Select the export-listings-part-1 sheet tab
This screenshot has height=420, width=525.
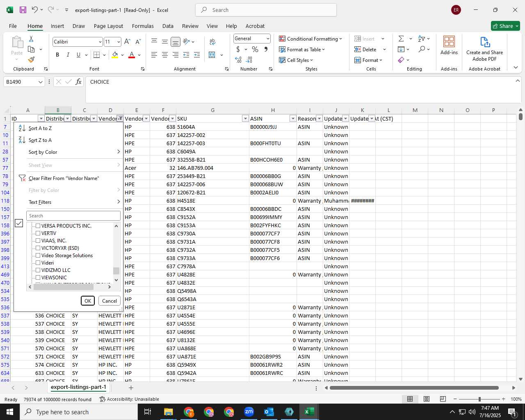click(x=78, y=387)
